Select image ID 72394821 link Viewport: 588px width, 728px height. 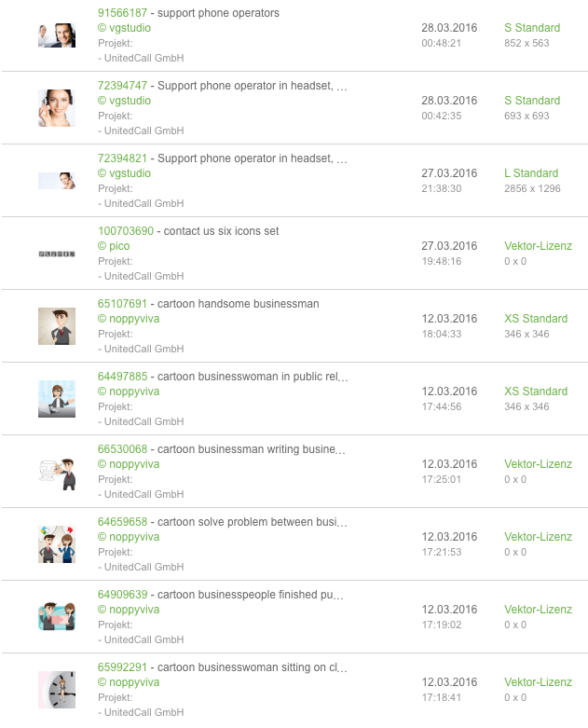tap(122, 158)
